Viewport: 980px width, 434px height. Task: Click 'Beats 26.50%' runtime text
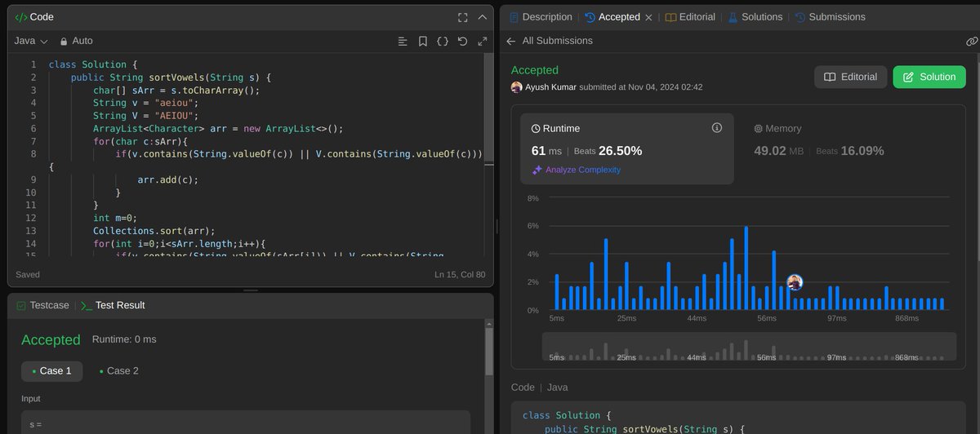click(608, 151)
